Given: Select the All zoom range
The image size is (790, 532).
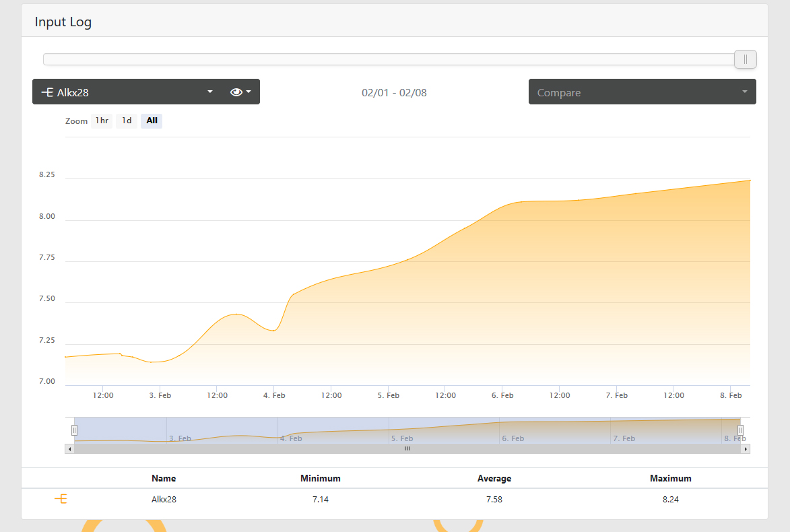Looking at the screenshot, I should (x=152, y=121).
